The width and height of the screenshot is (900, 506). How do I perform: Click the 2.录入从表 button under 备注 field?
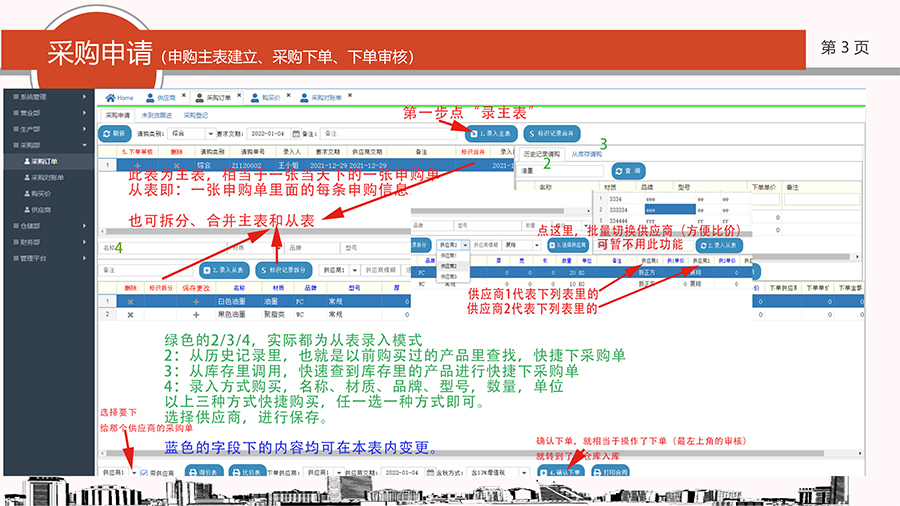click(224, 270)
